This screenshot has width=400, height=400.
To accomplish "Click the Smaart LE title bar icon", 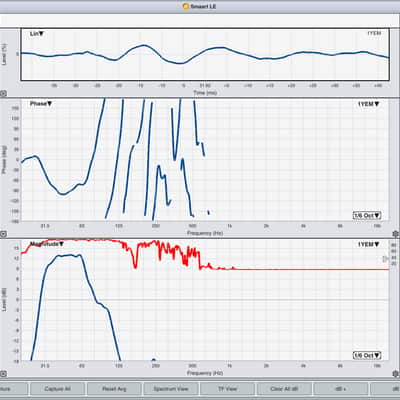I will 186,6.
